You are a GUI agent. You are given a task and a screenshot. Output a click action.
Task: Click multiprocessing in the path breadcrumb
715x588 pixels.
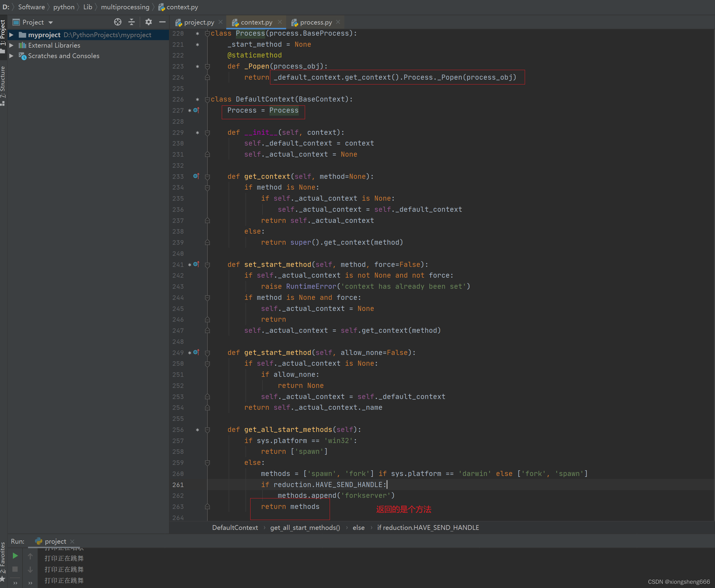tap(125, 7)
